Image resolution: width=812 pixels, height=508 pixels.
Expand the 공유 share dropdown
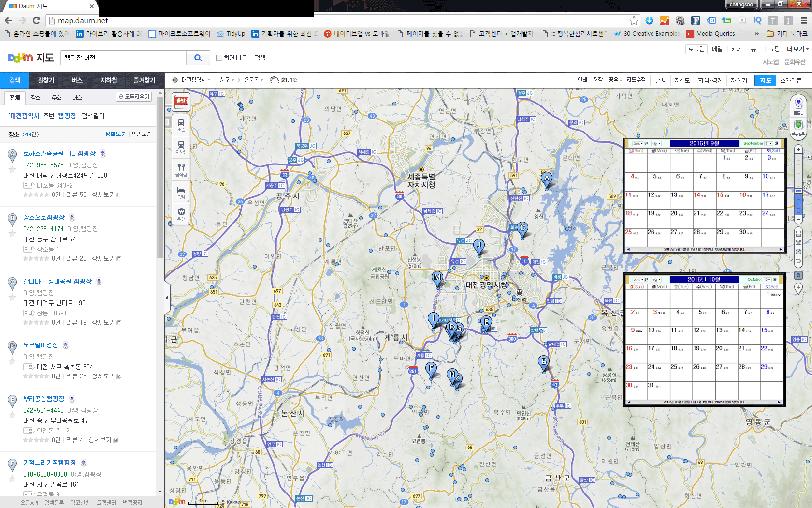[615, 80]
